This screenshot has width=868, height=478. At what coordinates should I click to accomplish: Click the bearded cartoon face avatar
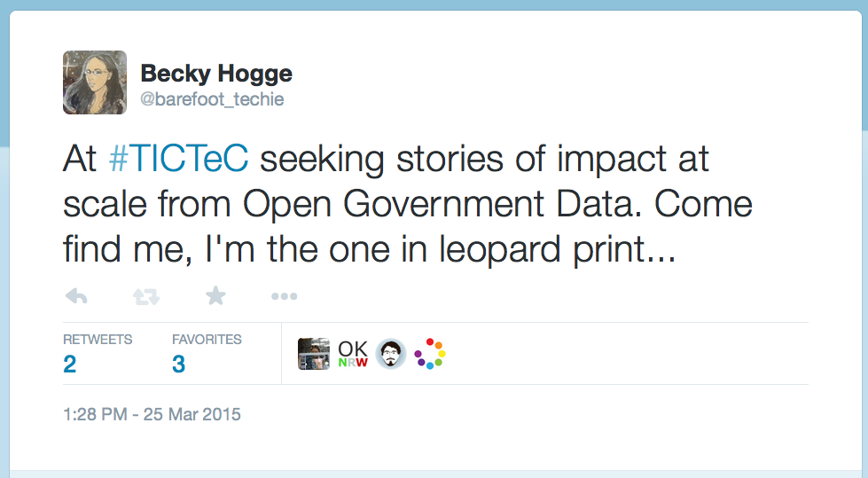click(391, 354)
